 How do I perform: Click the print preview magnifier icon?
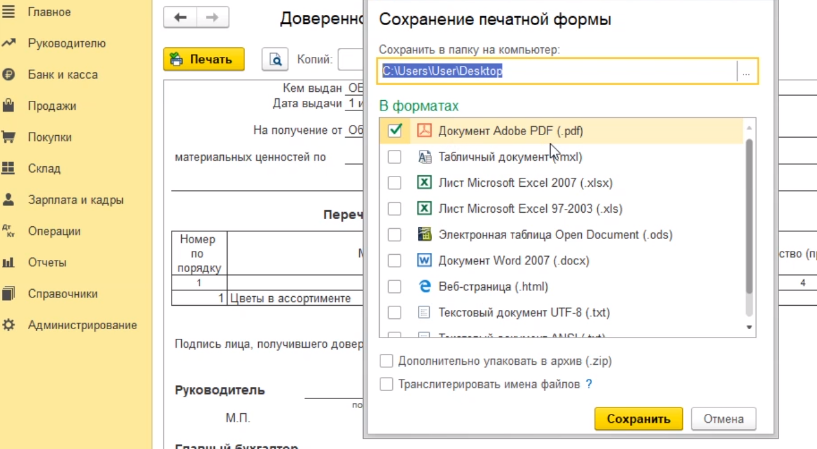point(275,60)
